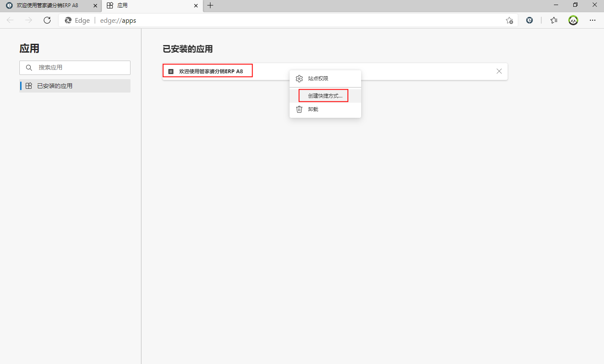Open the IE mode extension icon
Viewport: 604px width, 364px height.
pos(529,20)
